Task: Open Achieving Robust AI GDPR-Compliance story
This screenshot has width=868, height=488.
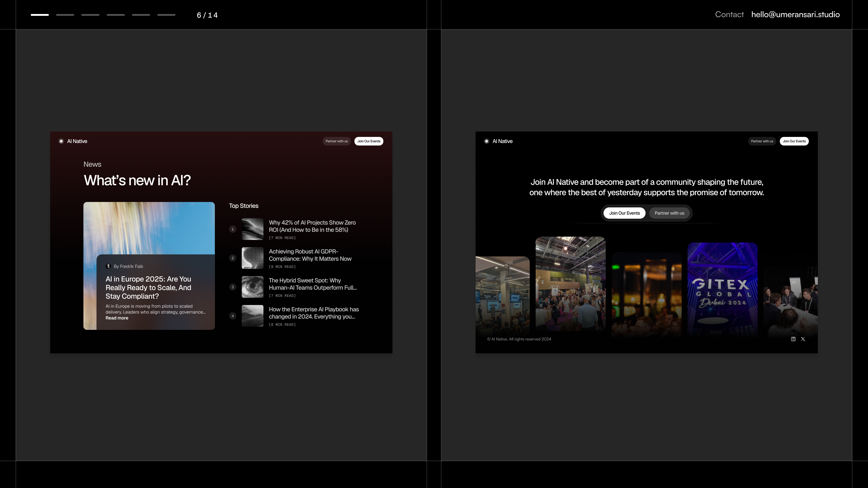Action: pos(310,255)
